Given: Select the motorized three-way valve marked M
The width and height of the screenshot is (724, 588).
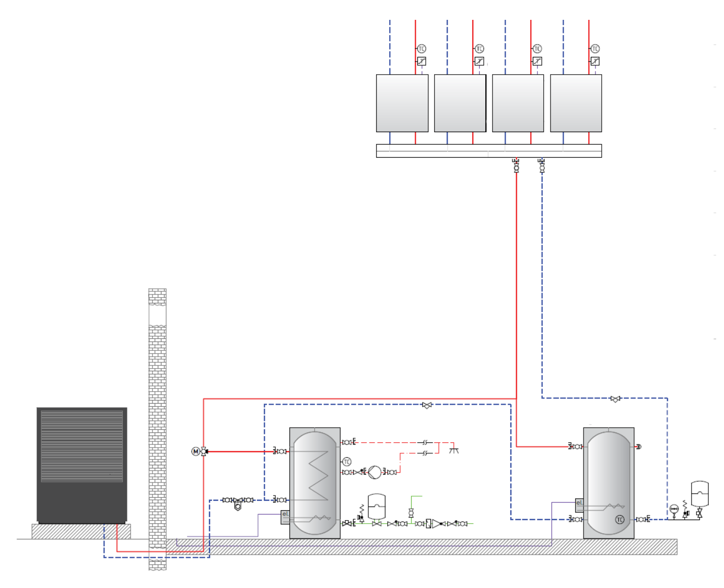Looking at the screenshot, I should (200, 451).
